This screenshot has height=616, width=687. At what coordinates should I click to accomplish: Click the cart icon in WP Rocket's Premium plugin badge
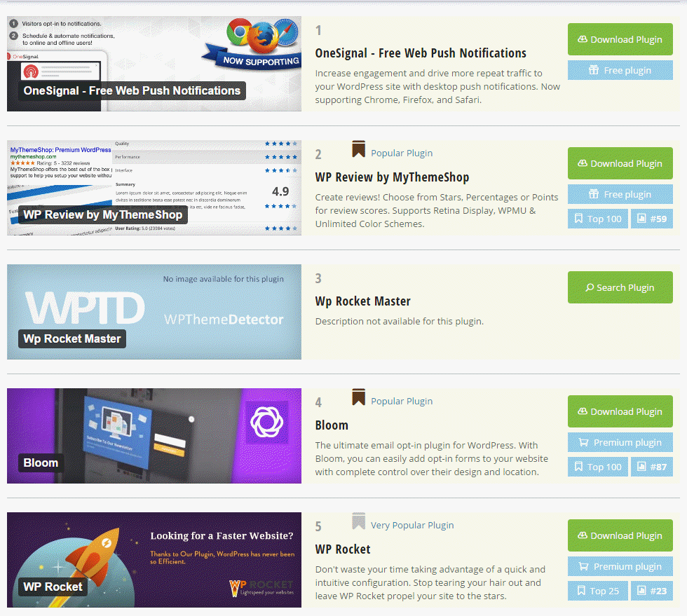583,566
